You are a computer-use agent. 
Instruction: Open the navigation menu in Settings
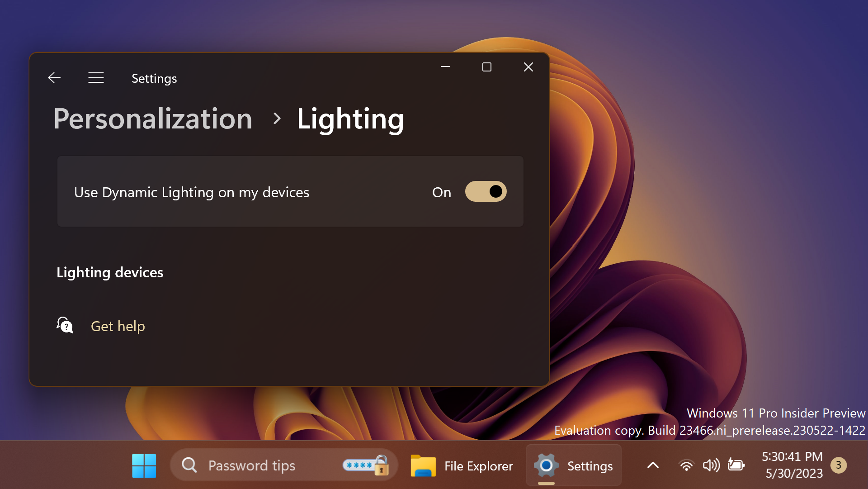96,77
